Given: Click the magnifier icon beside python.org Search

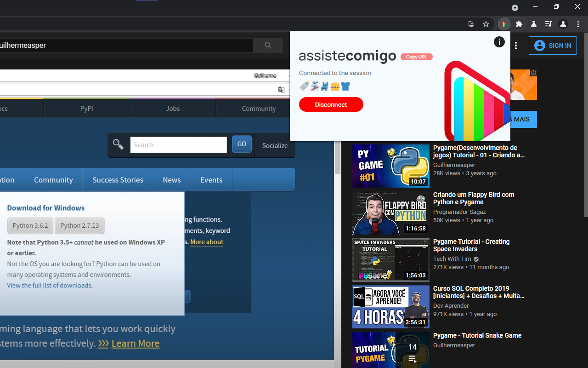Looking at the screenshot, I should coord(118,145).
